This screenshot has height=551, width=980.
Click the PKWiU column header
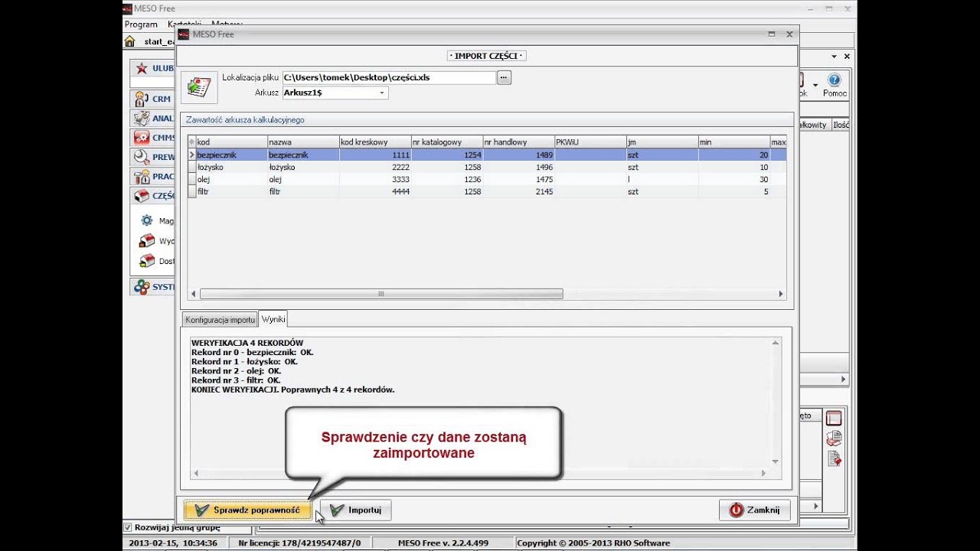coord(590,142)
